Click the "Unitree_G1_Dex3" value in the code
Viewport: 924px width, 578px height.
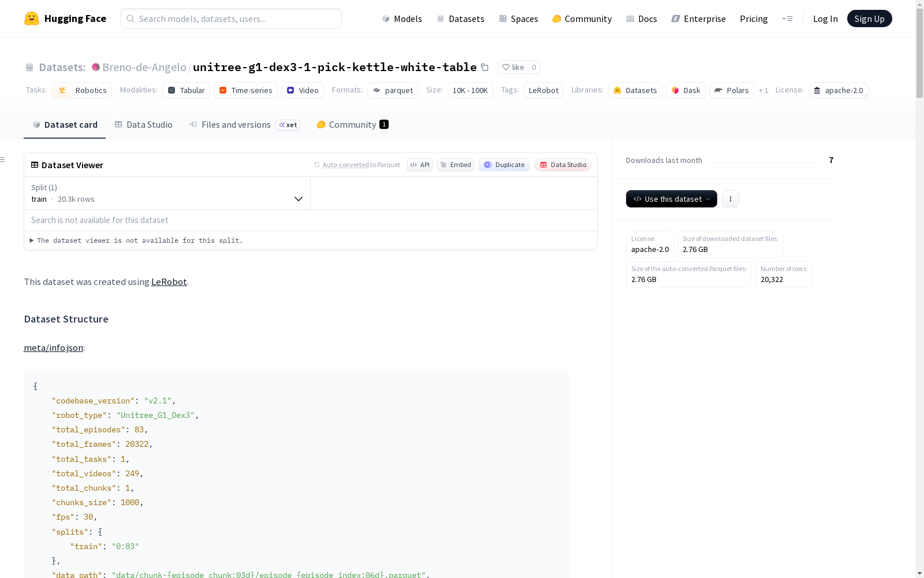point(155,416)
